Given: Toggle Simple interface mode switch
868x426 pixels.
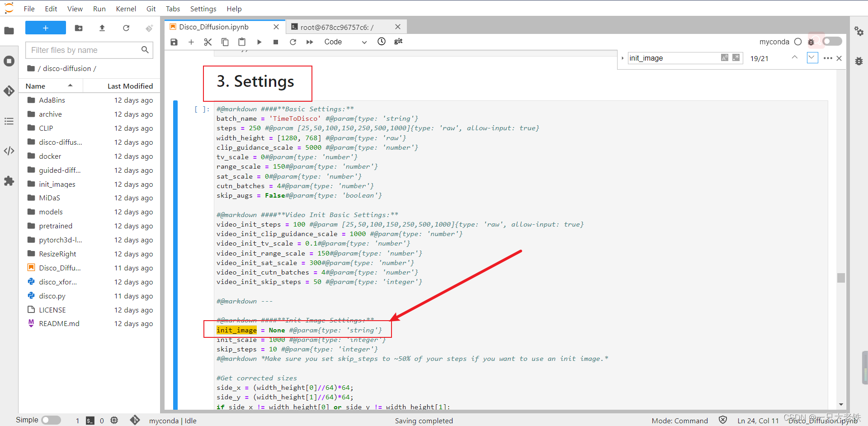Looking at the screenshot, I should point(51,420).
